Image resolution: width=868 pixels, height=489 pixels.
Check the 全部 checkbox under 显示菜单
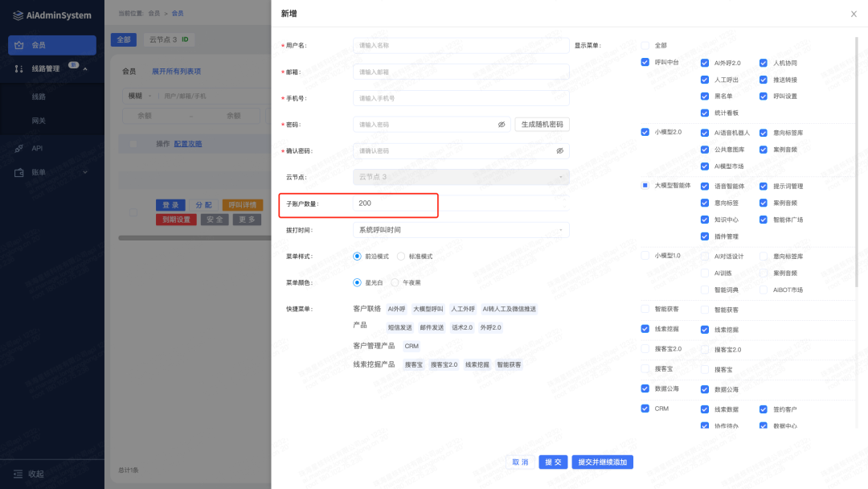[645, 46]
